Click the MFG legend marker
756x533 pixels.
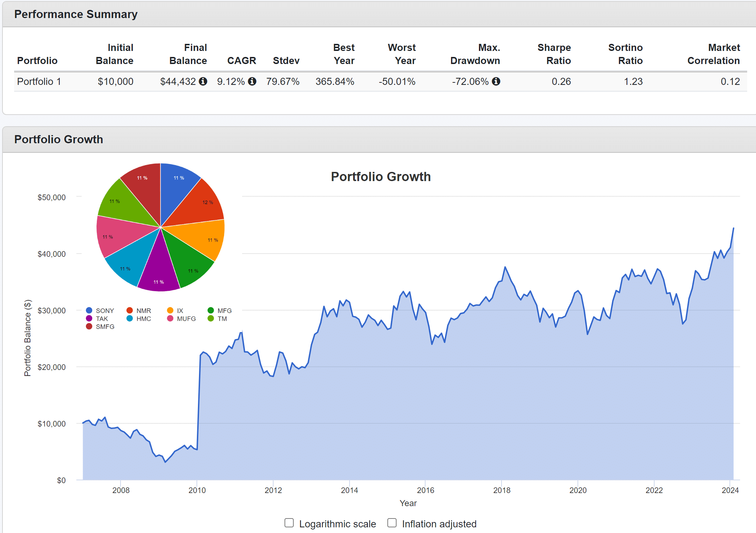(211, 311)
